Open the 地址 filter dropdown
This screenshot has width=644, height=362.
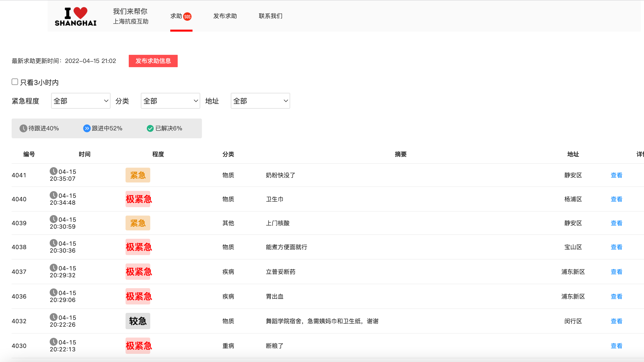[x=260, y=101]
